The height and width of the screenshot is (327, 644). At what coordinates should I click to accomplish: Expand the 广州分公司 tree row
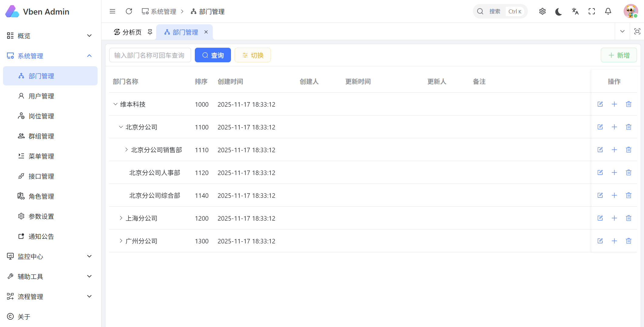click(121, 241)
